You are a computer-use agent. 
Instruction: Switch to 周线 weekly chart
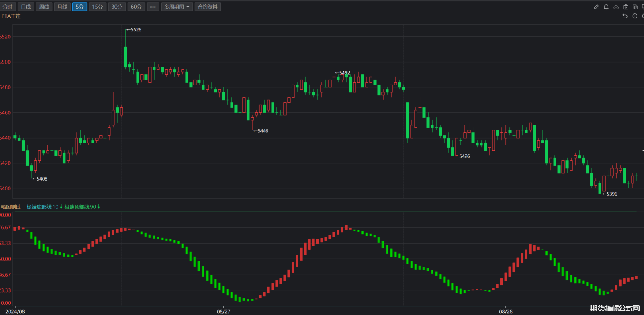44,7
